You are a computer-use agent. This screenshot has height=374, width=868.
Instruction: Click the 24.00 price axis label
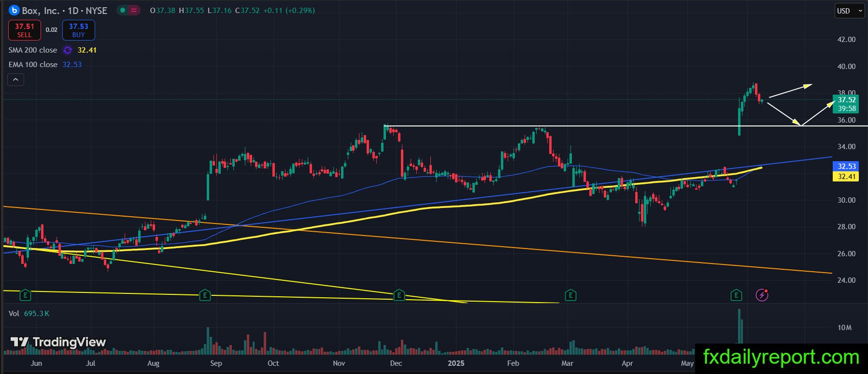click(846, 280)
